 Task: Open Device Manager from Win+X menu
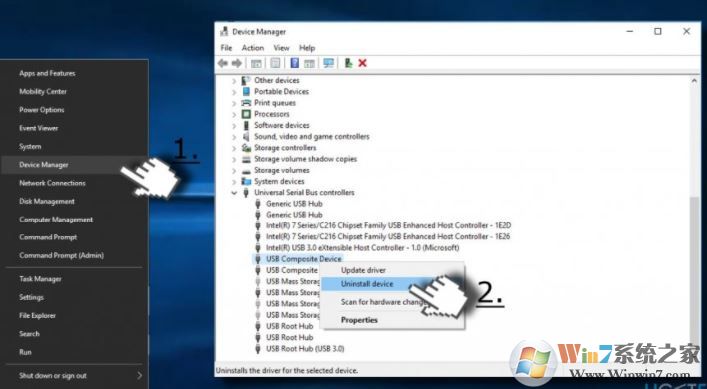click(x=44, y=165)
